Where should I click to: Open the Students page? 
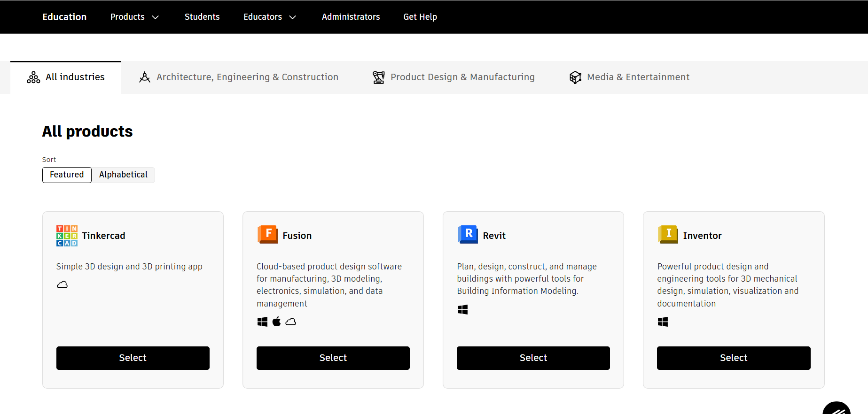[x=202, y=17]
